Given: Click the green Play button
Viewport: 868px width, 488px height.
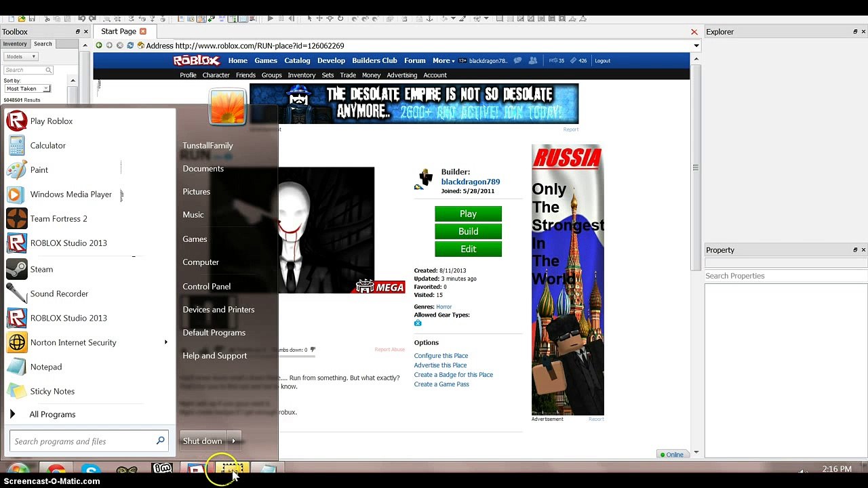Looking at the screenshot, I should (x=468, y=213).
